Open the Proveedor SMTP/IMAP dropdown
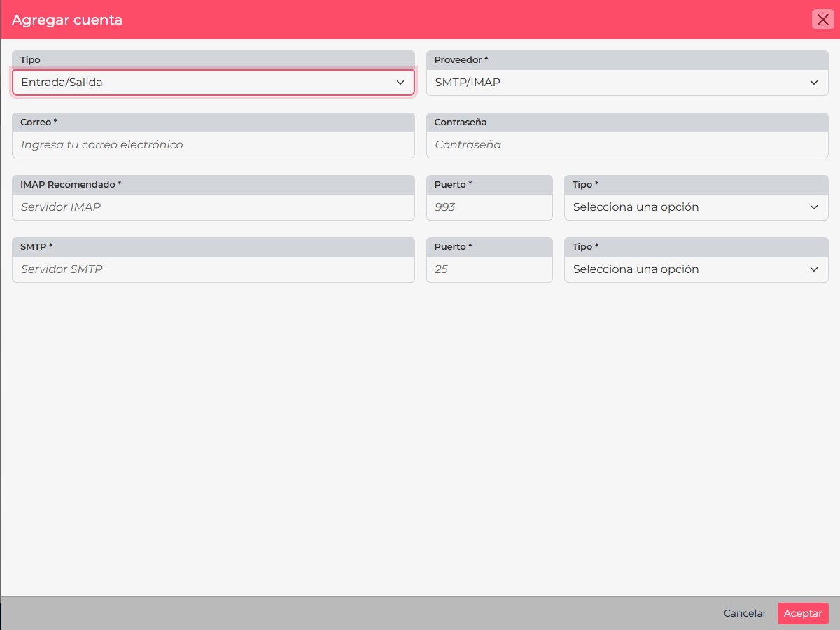This screenshot has width=840, height=630. click(x=627, y=83)
